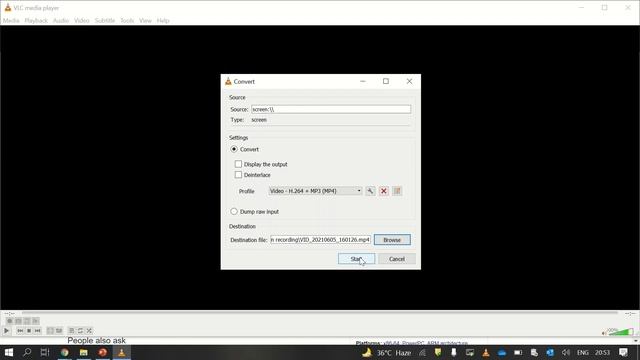
Task: Click the shield security tray icon
Action: coord(438,353)
